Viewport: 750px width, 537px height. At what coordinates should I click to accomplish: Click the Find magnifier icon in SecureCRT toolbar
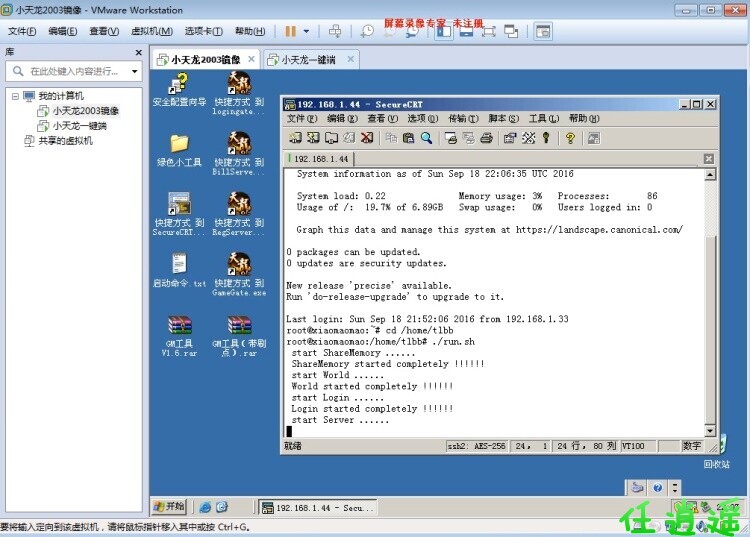pyautogui.click(x=426, y=138)
